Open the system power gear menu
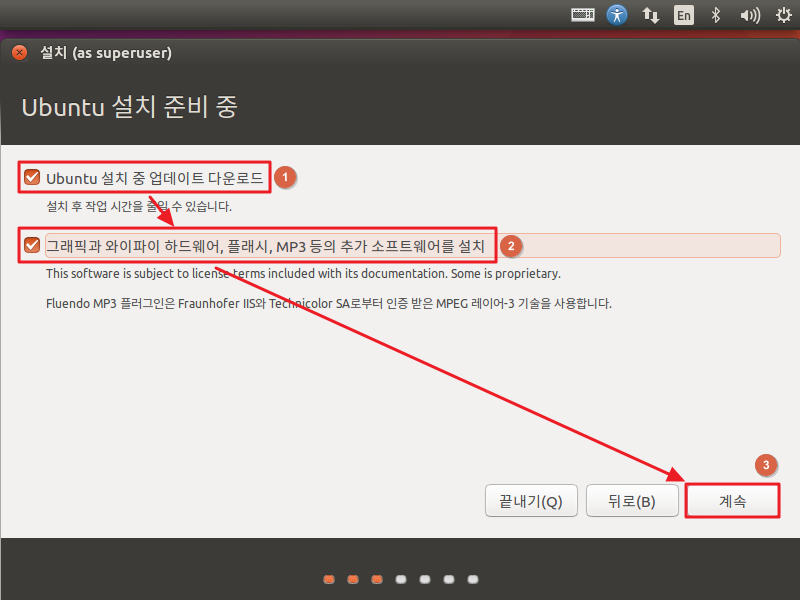800x600 pixels. (784, 15)
